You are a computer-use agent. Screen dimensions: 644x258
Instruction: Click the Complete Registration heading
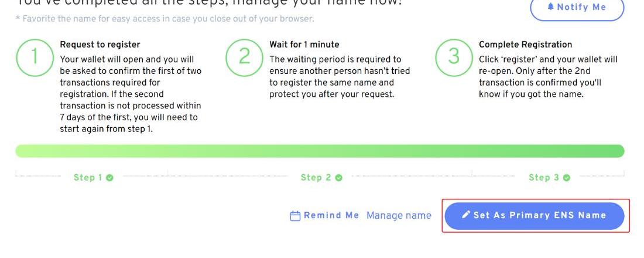[526, 45]
